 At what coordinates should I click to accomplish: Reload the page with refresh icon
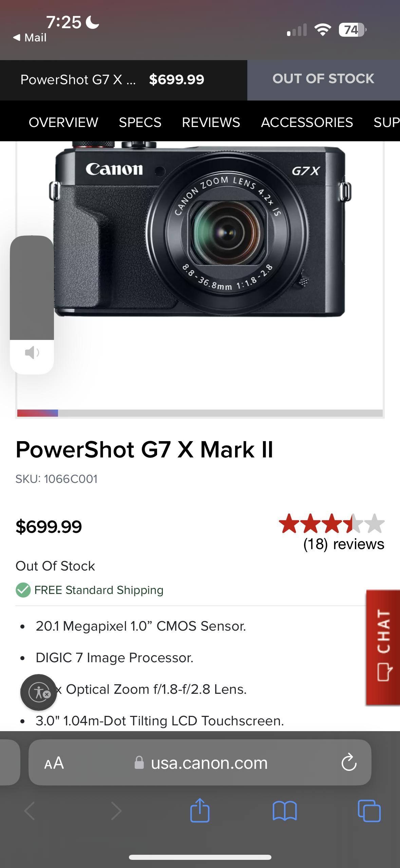349,763
